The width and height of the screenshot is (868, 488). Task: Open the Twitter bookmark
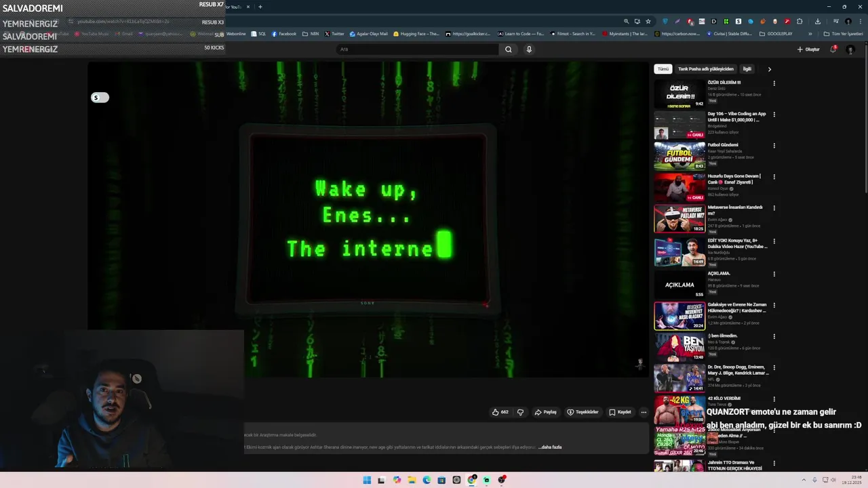334,34
